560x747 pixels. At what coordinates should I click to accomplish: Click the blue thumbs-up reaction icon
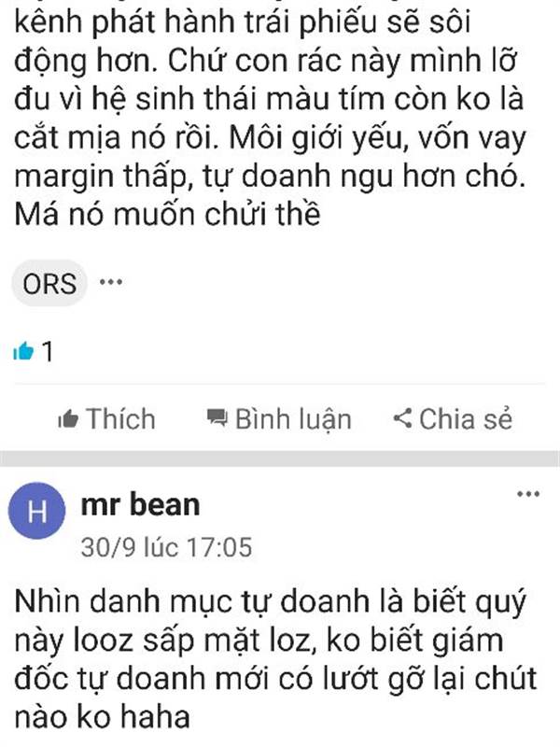pos(24,352)
